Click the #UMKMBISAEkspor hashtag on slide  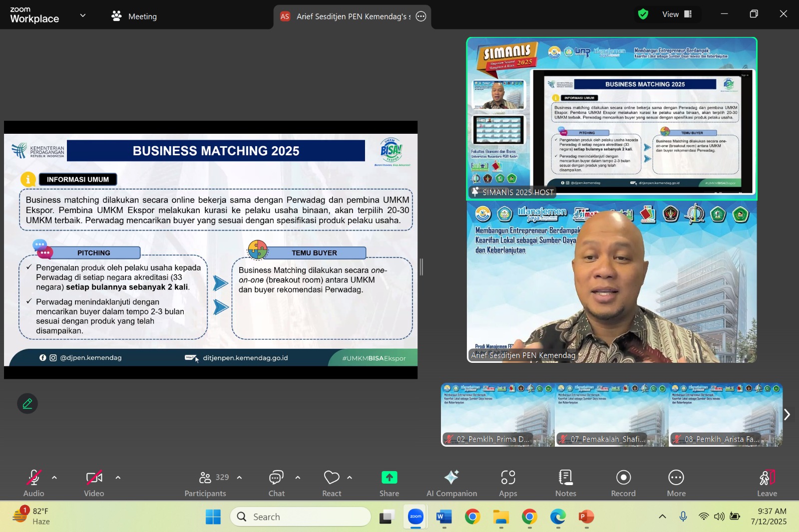tap(374, 358)
